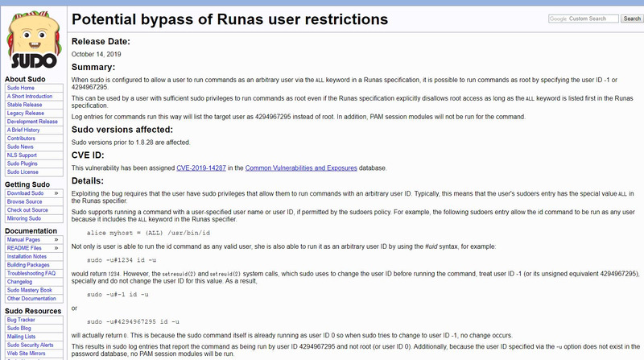Screen dimensions: 644x360
Task: Click the sudo -u#4294967295 id -u command
Action: [133, 322]
